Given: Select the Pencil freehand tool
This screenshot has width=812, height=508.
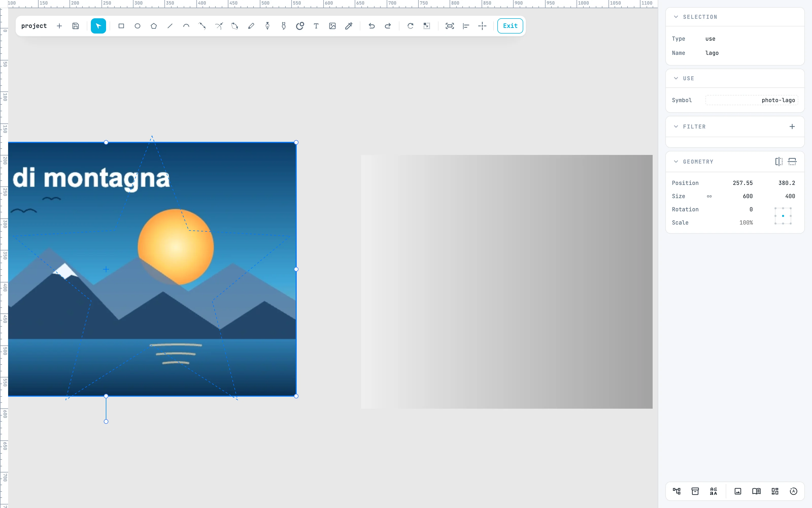Looking at the screenshot, I should tap(251, 26).
